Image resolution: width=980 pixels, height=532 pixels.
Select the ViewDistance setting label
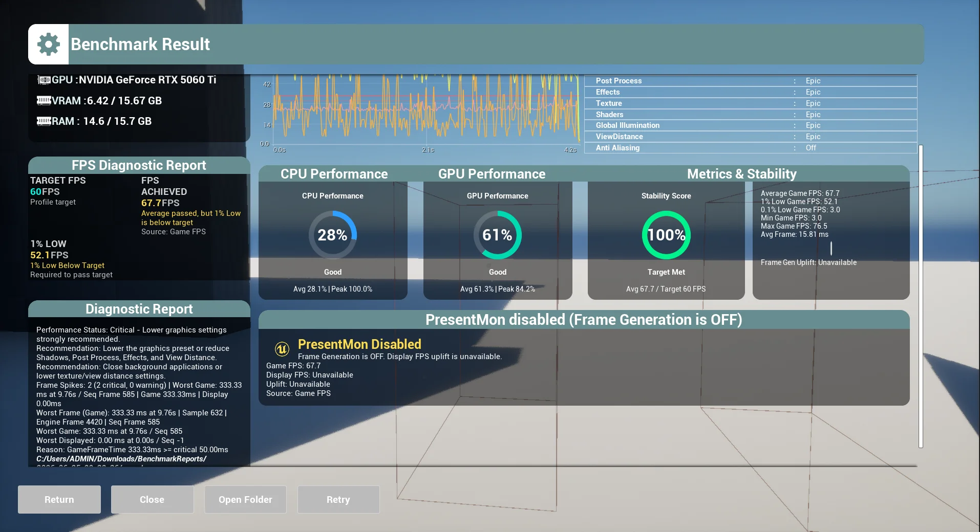[620, 137]
